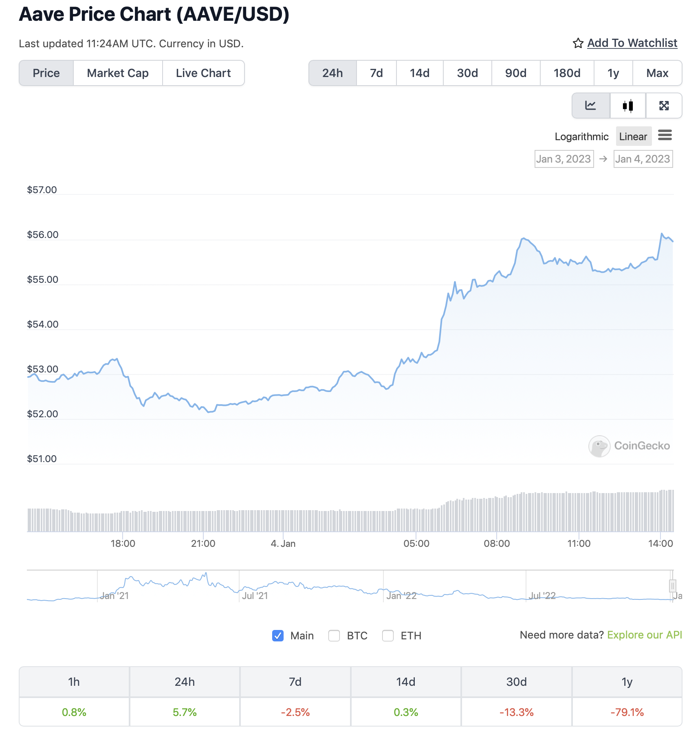This screenshot has width=700, height=740.
Task: Open the Jan 3, 2023 start date field
Action: [x=564, y=159]
